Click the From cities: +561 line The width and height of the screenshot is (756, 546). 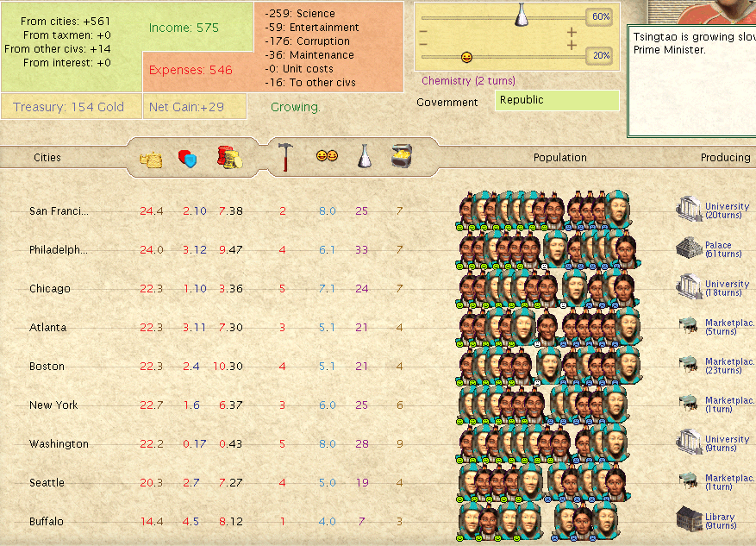[66, 22]
